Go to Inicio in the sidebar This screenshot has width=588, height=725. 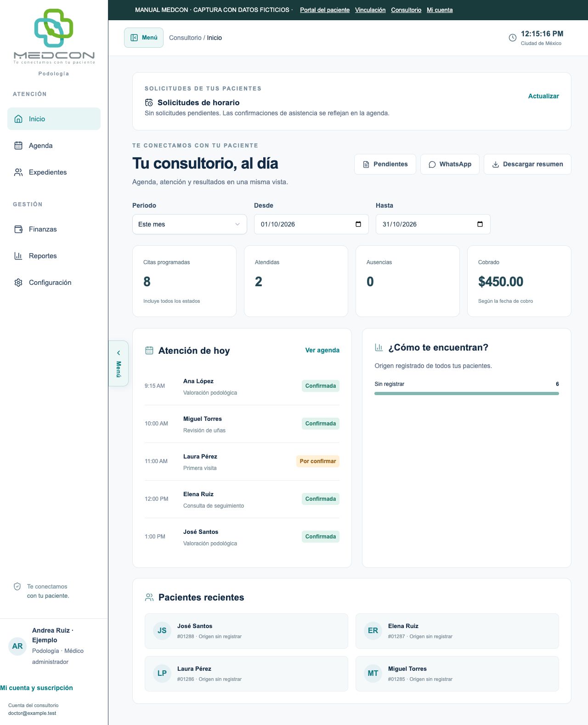click(54, 119)
